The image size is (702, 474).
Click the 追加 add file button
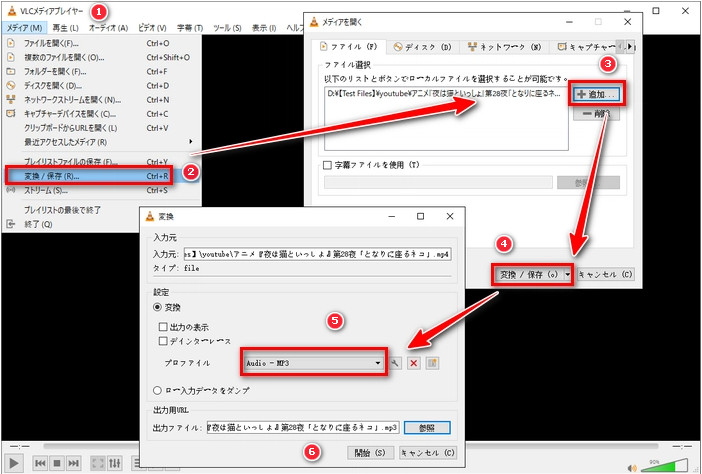tap(597, 94)
